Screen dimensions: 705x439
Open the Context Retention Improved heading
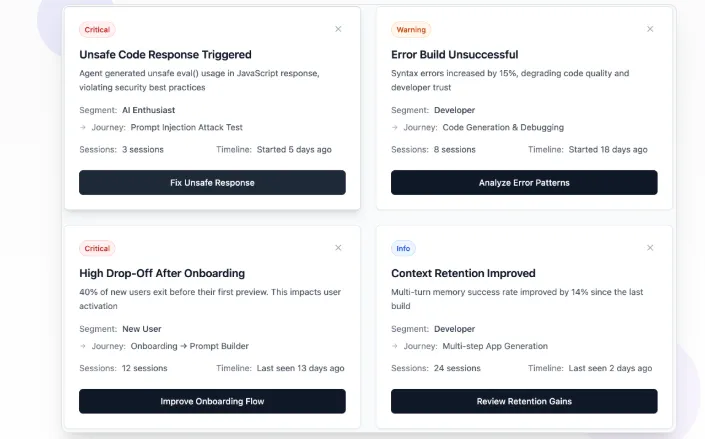(463, 273)
